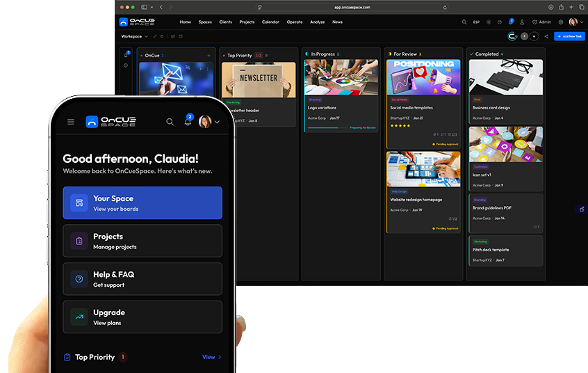The width and height of the screenshot is (588, 373).
Task: Open the settings gear next to Admin
Action: coord(561,22)
